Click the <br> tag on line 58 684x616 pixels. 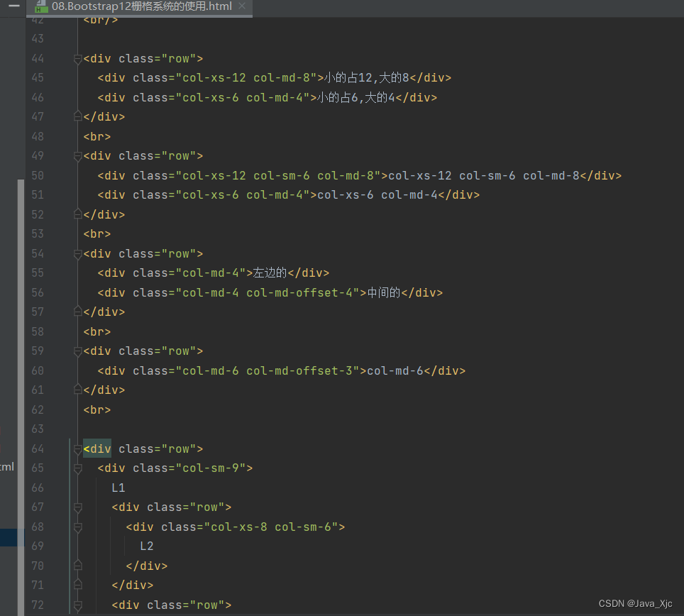97,331
